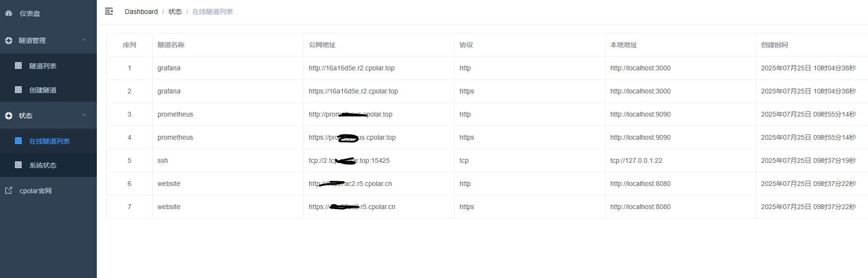Click the dashboard gauge icon beside 仪表盘

[x=9, y=13]
